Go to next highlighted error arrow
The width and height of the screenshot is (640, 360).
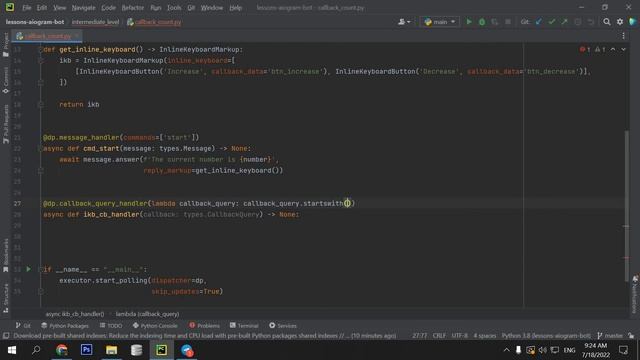623,49
